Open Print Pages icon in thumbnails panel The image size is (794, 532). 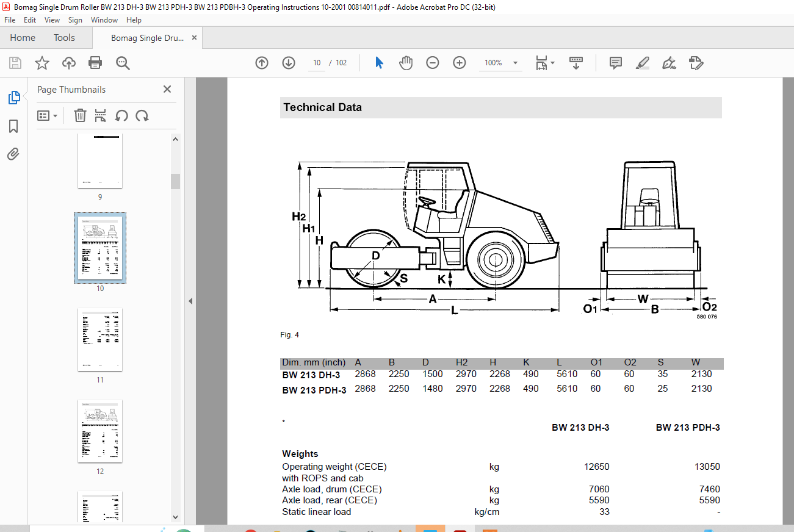(x=101, y=115)
